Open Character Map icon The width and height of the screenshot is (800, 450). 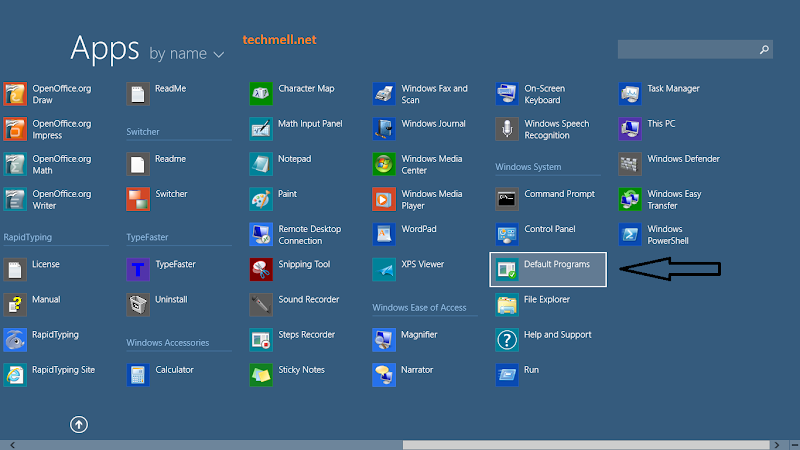(x=261, y=94)
